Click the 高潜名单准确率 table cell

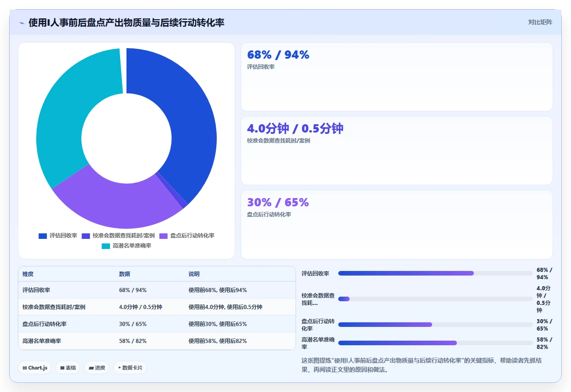pos(42,341)
